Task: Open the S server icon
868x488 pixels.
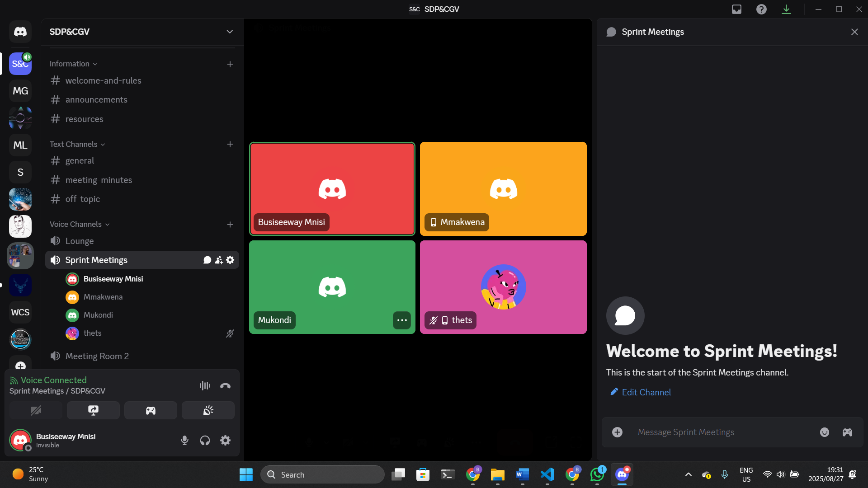Action: point(20,172)
